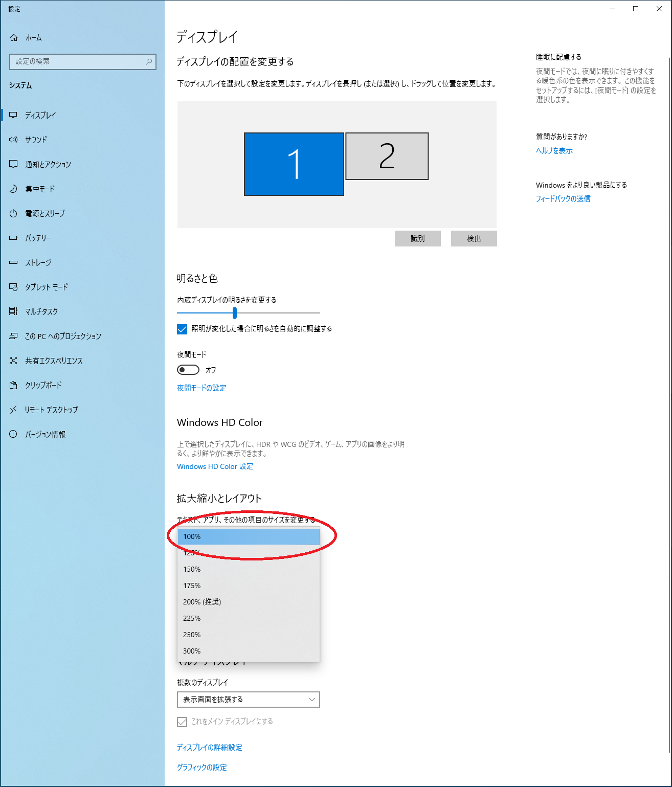Click the ディスプレイ monitor icon
Screen dimensions: 672x787
click(x=14, y=115)
